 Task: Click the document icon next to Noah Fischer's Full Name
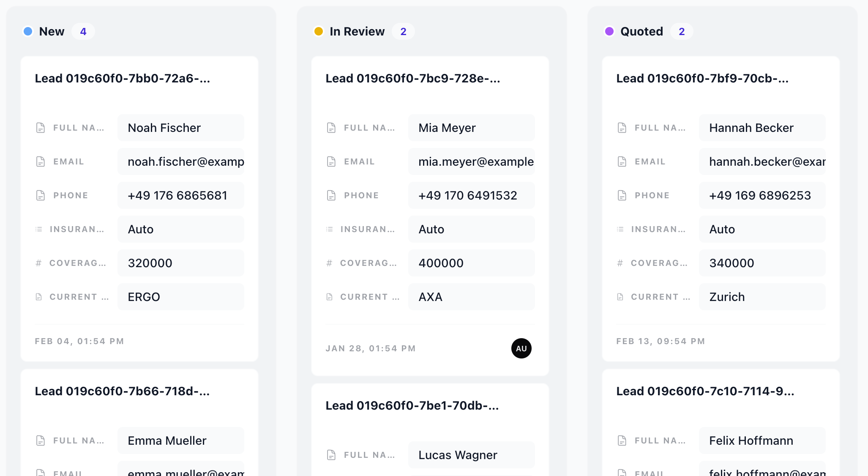click(40, 127)
